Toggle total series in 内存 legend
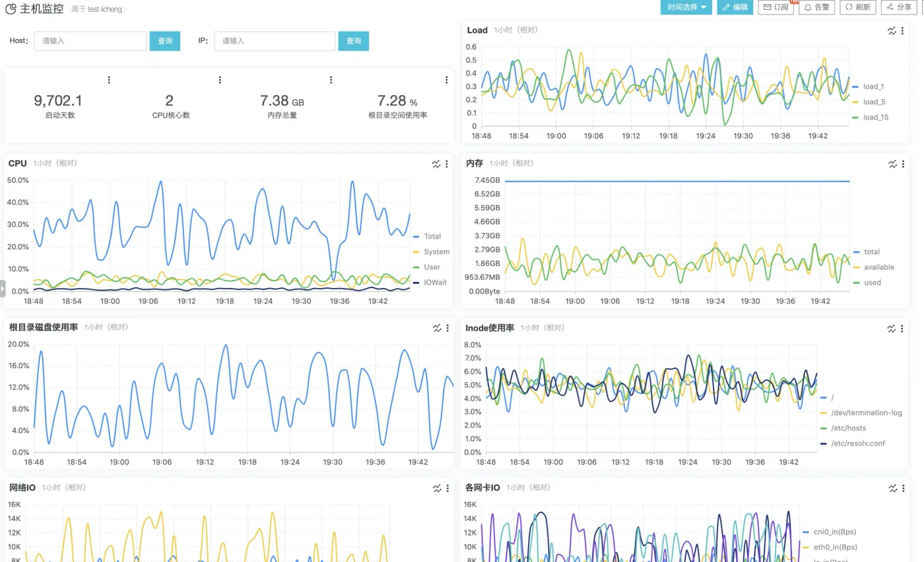Screen dimensions: 924x562 867,252
